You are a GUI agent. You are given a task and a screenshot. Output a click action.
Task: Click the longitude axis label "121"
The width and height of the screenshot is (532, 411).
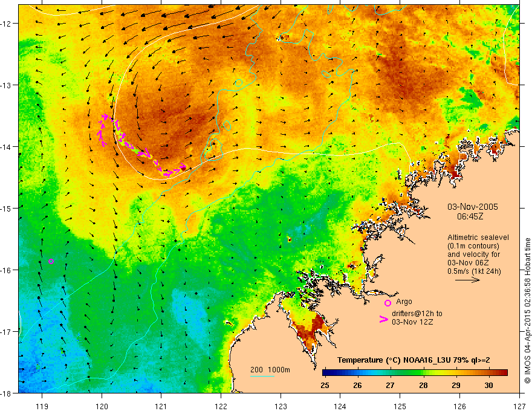click(x=161, y=406)
